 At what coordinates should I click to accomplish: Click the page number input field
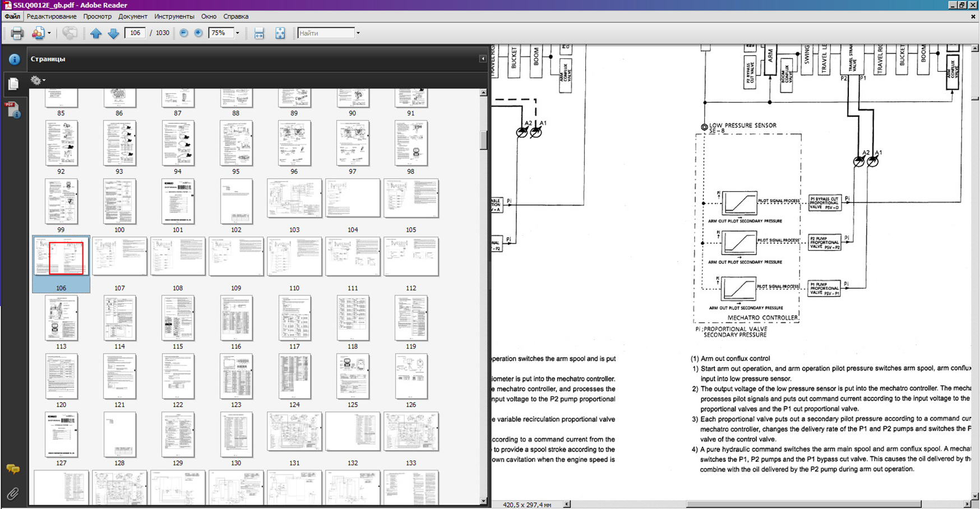[x=135, y=33]
